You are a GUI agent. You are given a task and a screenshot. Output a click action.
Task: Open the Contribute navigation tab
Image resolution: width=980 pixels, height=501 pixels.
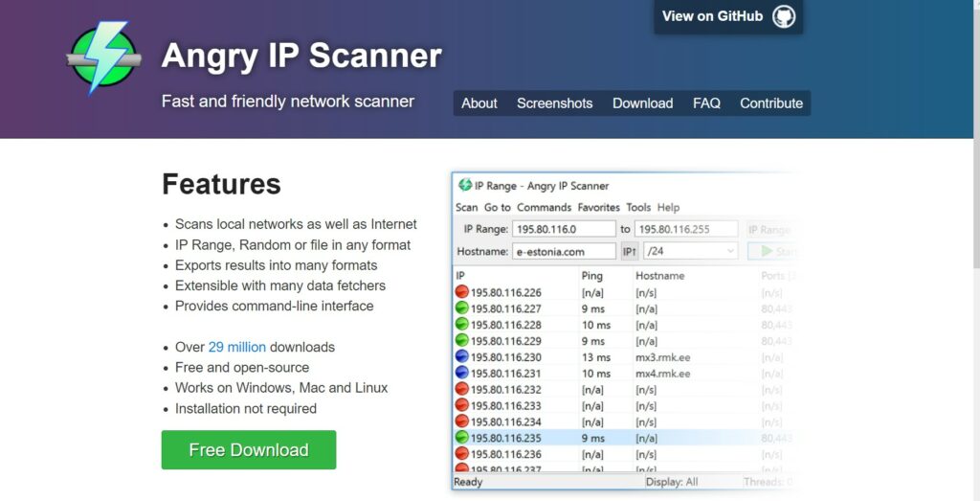pos(771,103)
